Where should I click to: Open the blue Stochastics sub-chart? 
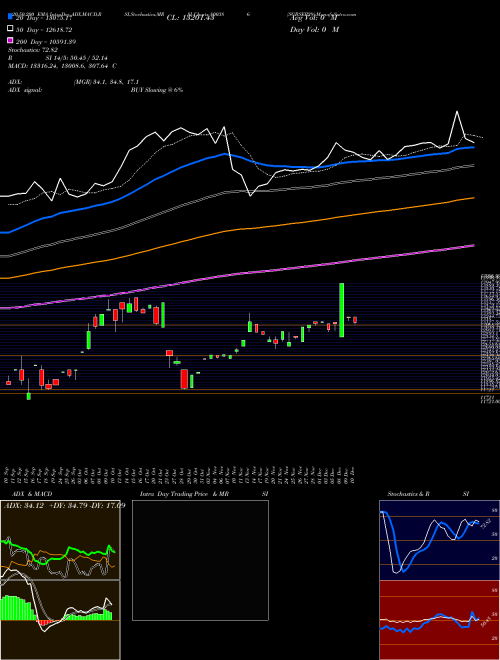pos(439,540)
